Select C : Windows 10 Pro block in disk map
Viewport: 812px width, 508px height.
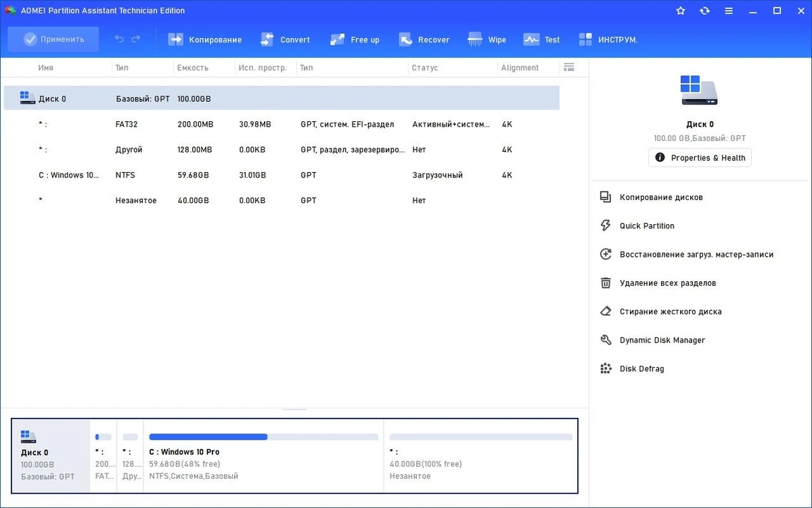tap(264, 456)
